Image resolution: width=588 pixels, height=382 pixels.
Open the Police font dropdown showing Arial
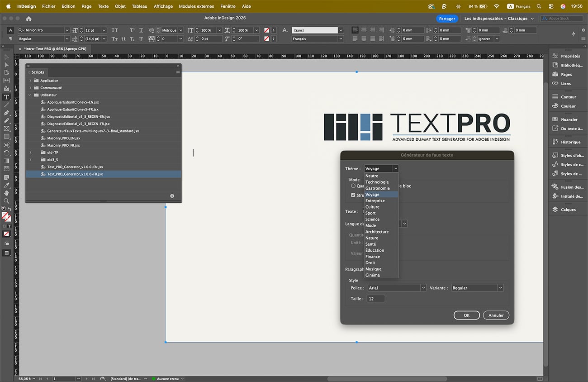[396, 288]
